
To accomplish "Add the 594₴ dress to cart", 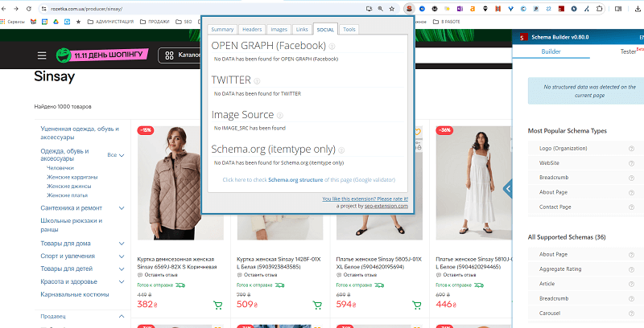I will [x=416, y=305].
